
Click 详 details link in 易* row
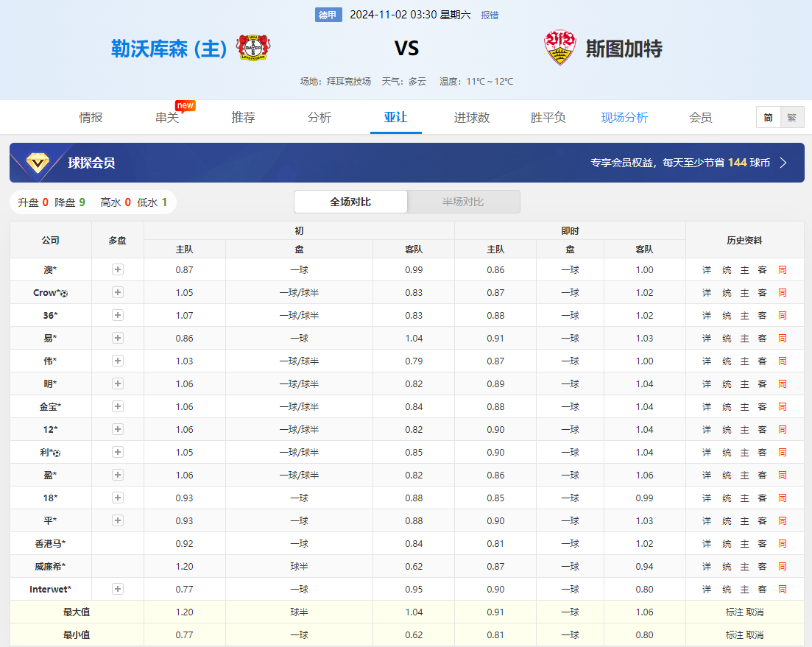707,339
